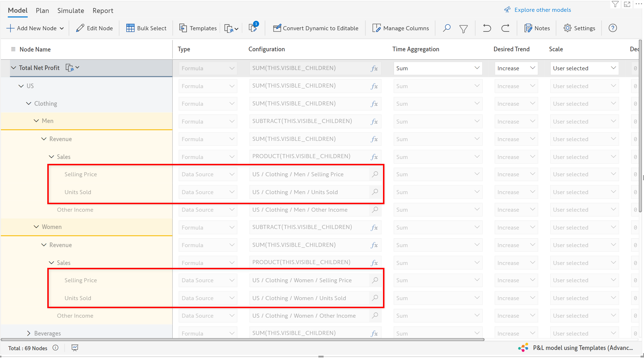Click the redo arrow icon

[x=505, y=28]
